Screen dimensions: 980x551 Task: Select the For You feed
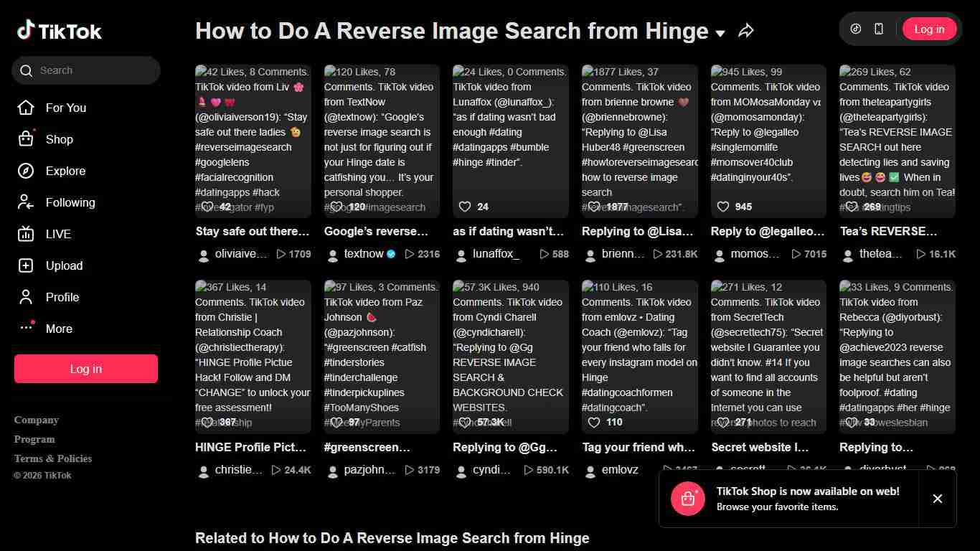pyautogui.click(x=65, y=108)
